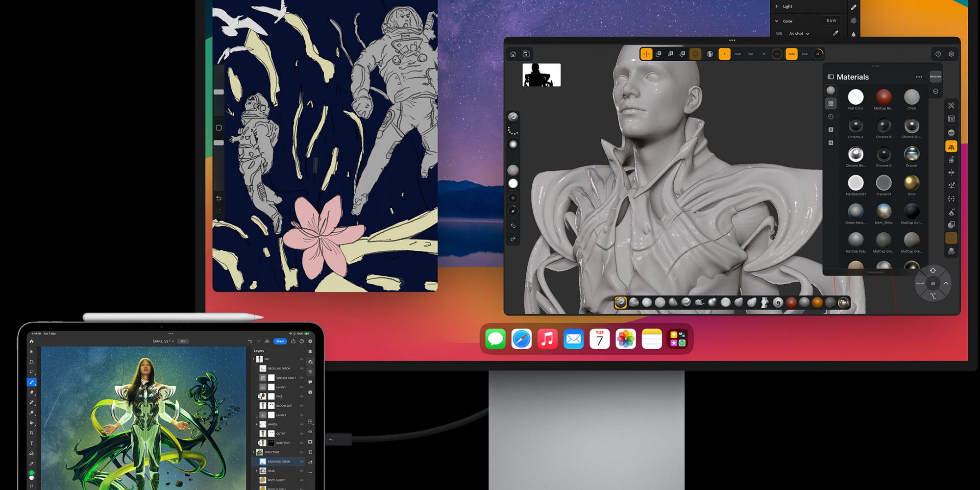Select the ZBrush gizmo draw mode button
Screen dimensions: 980x490
pyautogui.click(x=646, y=54)
